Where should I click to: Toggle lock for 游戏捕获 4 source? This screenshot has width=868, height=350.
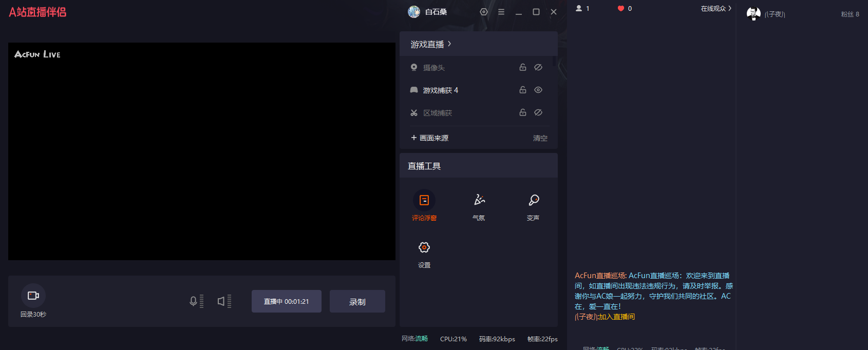523,90
